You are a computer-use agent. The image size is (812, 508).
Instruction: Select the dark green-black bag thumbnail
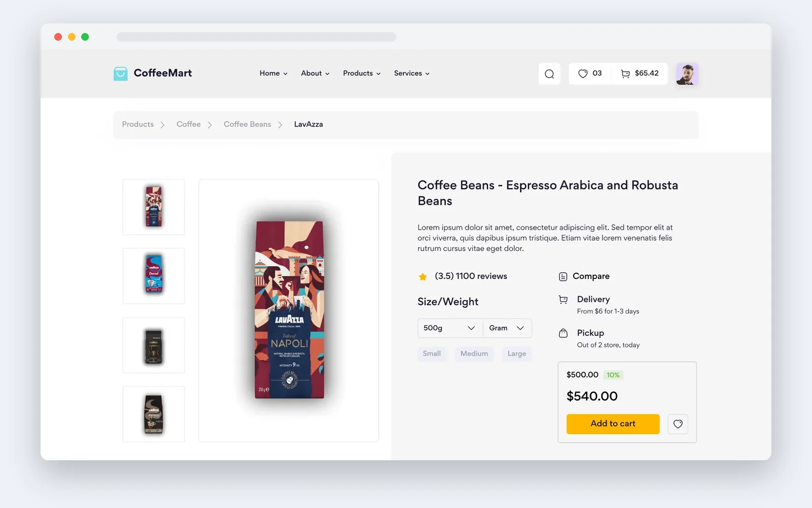[154, 345]
